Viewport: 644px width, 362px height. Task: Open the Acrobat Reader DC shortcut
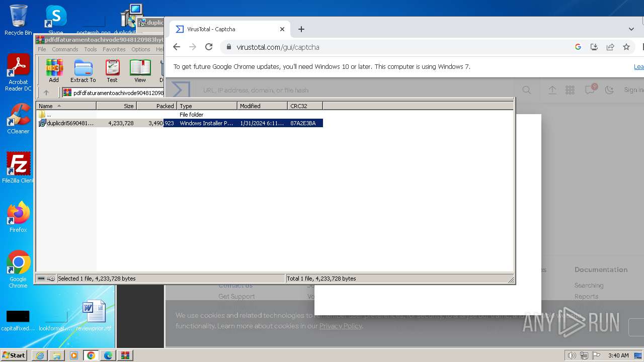coord(18,72)
